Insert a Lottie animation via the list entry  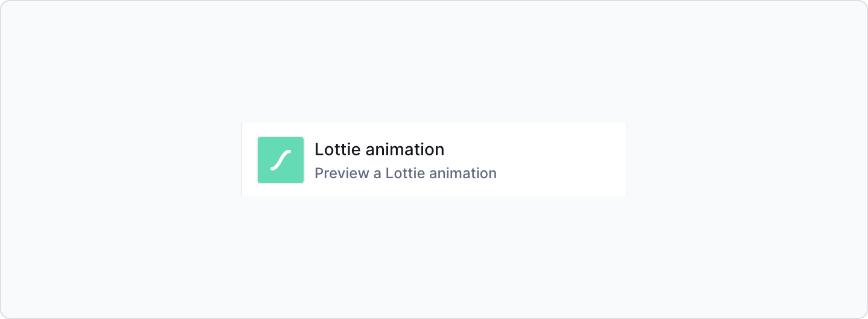[x=434, y=159]
